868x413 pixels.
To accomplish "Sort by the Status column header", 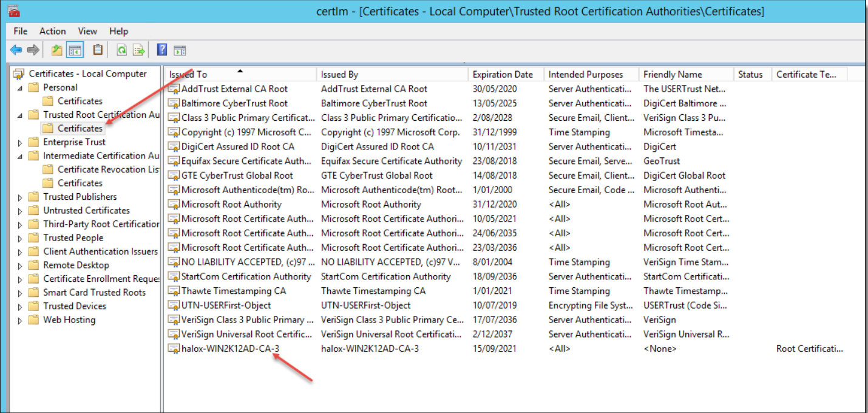I will click(753, 74).
